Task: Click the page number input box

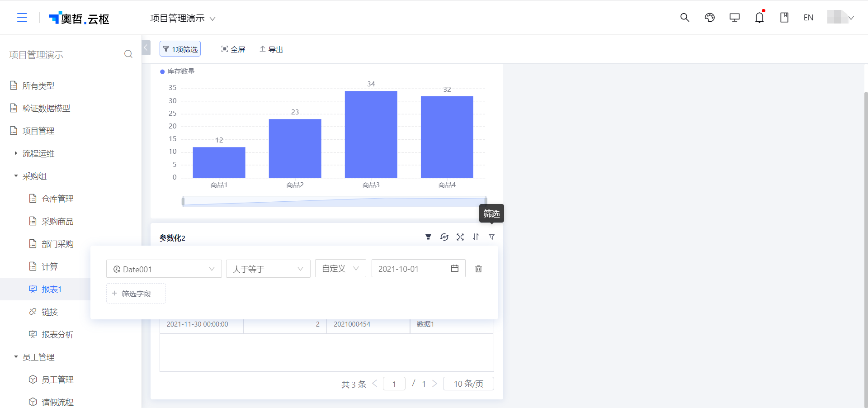Action: pos(394,384)
